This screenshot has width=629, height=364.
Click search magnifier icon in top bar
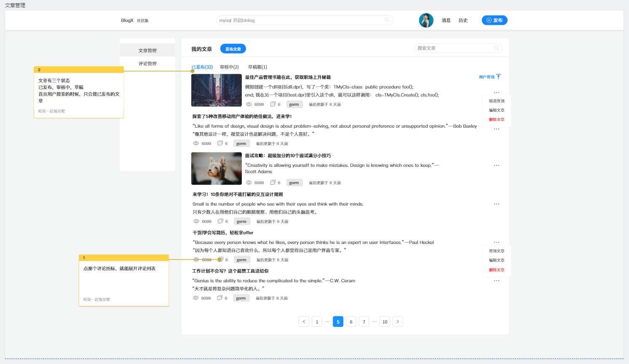[x=387, y=20]
